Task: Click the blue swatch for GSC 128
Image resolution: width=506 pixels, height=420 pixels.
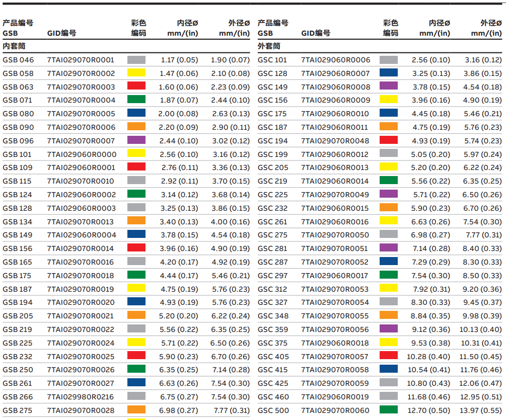Action: (x=388, y=73)
